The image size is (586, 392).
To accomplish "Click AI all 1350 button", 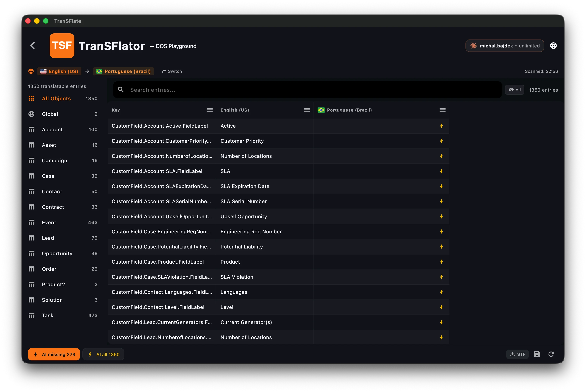I will pos(103,354).
